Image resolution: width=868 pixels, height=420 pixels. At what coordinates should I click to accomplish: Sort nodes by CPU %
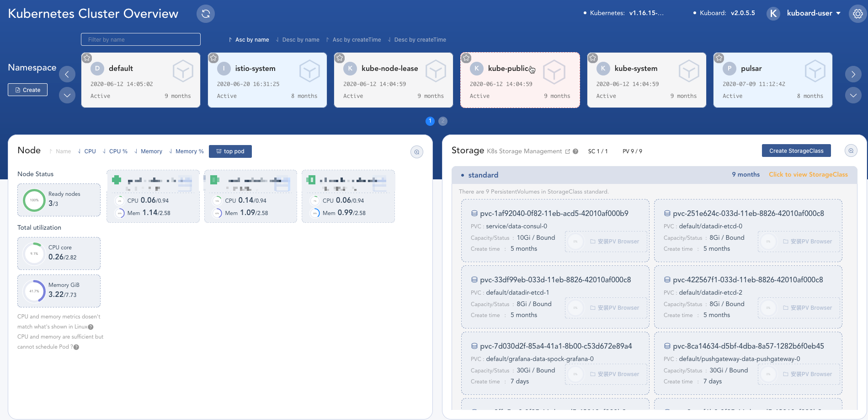point(115,151)
